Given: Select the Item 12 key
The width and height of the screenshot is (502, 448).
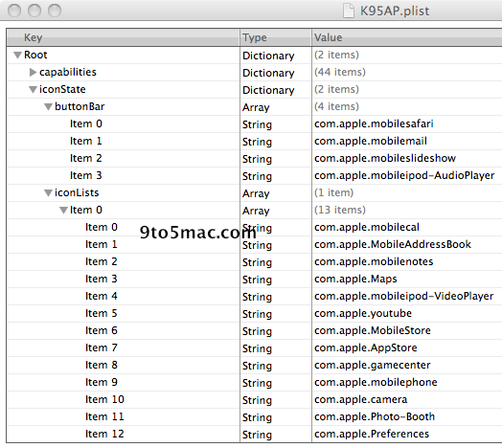Looking at the screenshot, I should pyautogui.click(x=104, y=434).
